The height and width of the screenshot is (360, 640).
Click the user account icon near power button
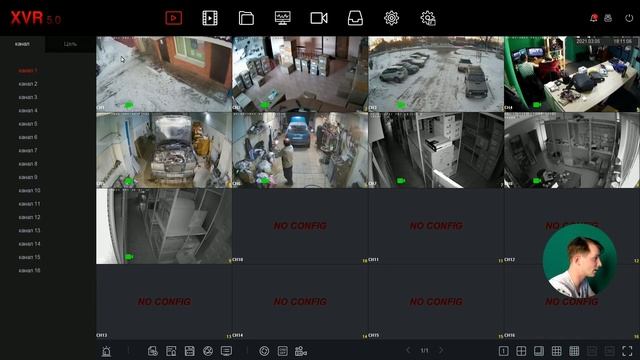608,18
